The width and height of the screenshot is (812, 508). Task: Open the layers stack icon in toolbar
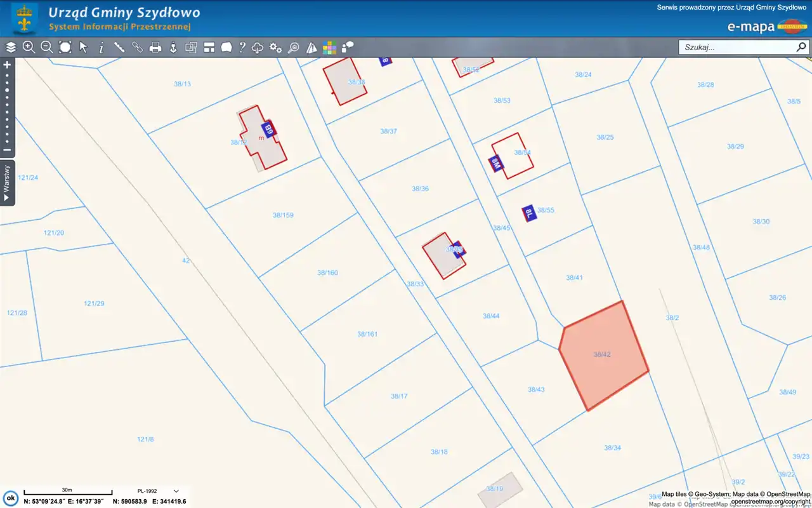11,47
